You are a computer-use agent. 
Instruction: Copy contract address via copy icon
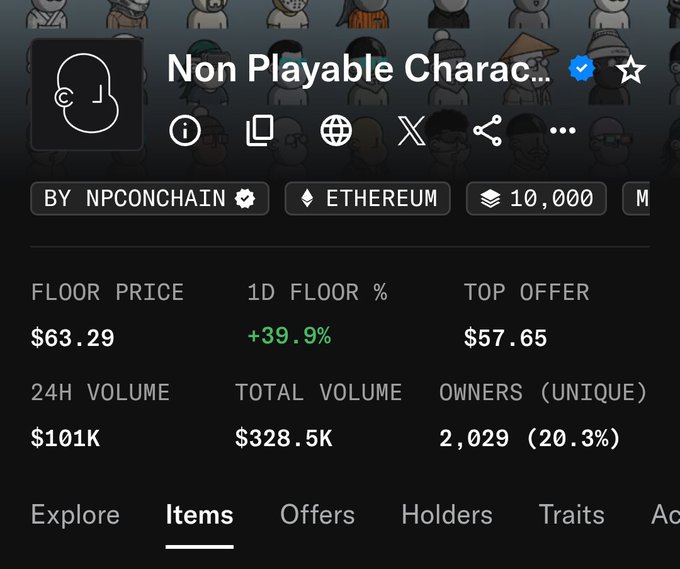tap(260, 130)
